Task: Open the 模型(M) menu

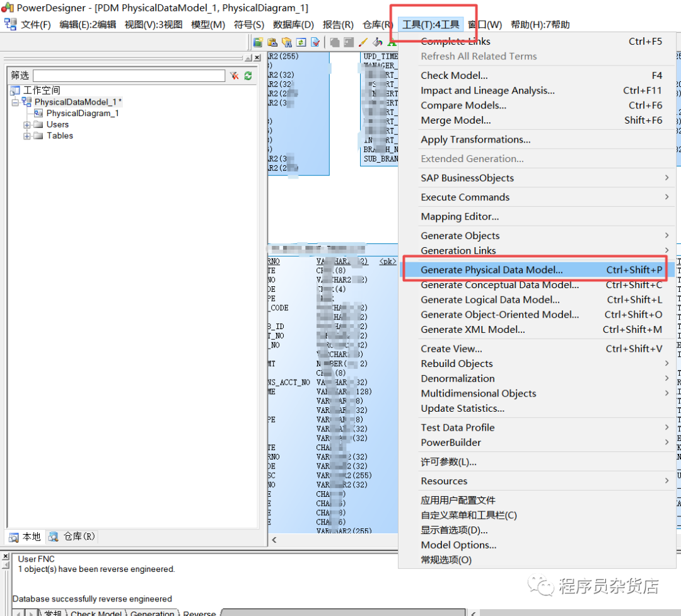Action: (x=208, y=25)
